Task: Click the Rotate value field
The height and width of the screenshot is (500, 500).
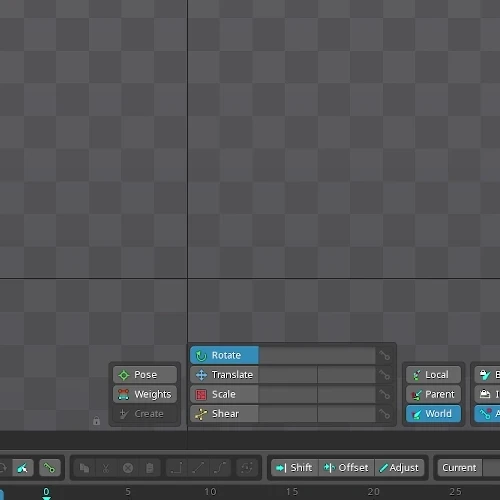Action: (317, 355)
